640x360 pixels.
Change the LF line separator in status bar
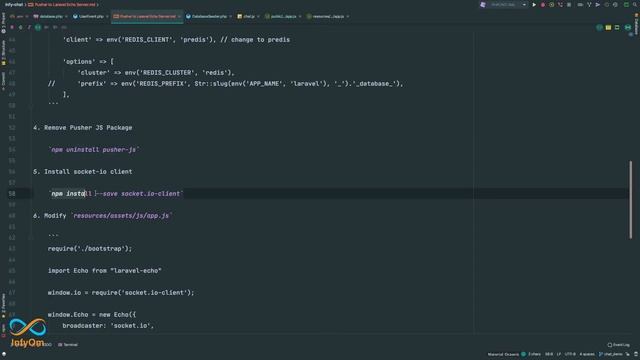pos(559,354)
